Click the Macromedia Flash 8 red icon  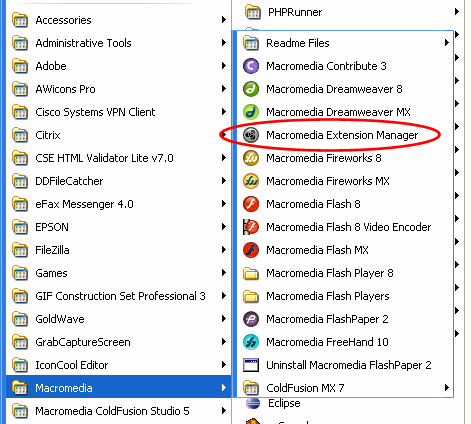(x=251, y=204)
